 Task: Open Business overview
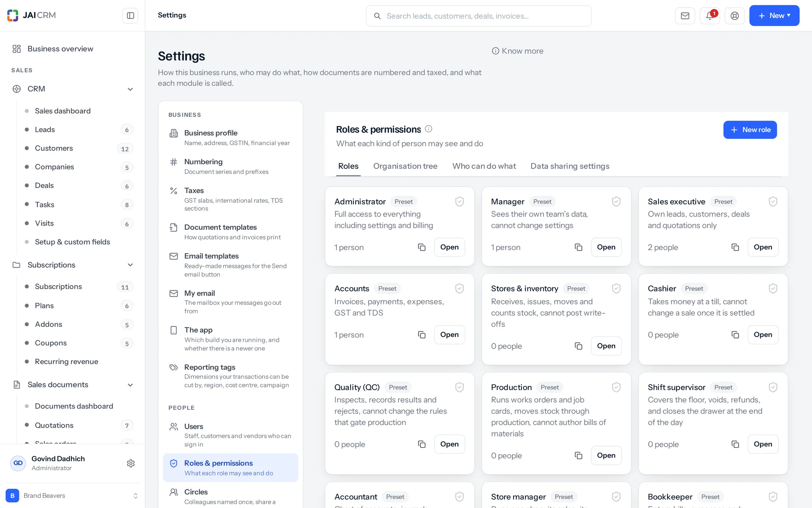pyautogui.click(x=72, y=49)
